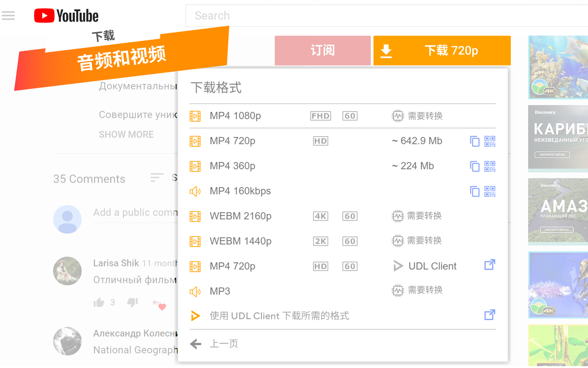Open external link icon for UDL Client formats

click(490, 315)
